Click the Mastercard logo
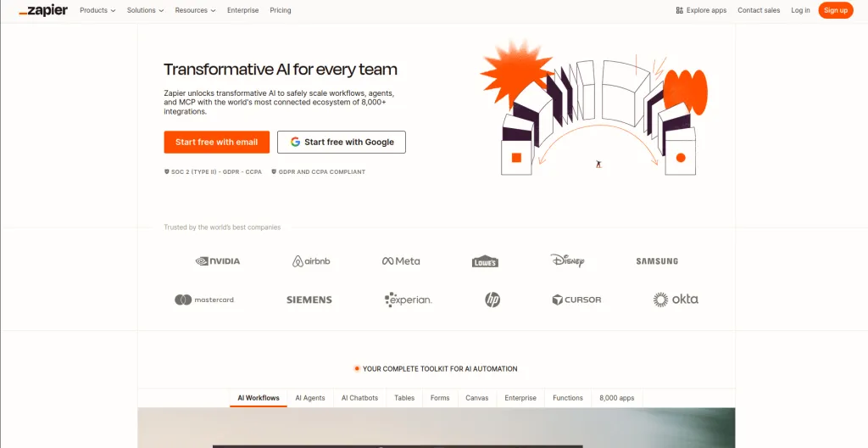Image resolution: width=868 pixels, height=448 pixels. (x=204, y=300)
